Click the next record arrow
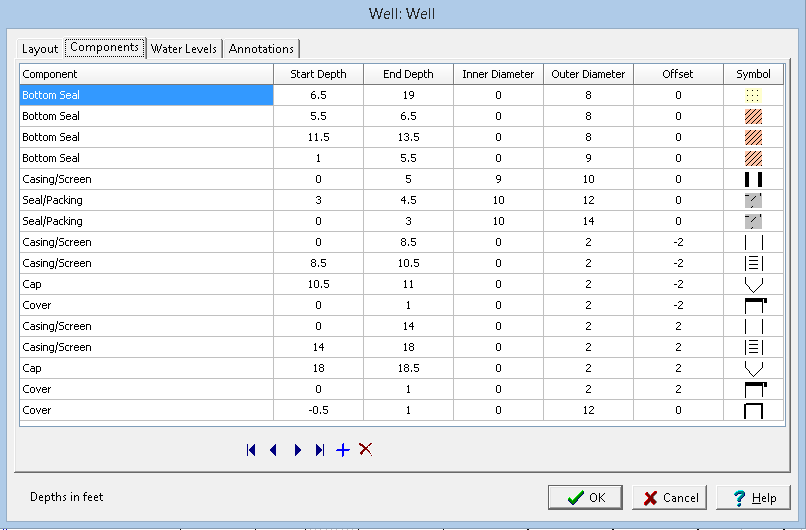The image size is (806, 530). point(297,450)
